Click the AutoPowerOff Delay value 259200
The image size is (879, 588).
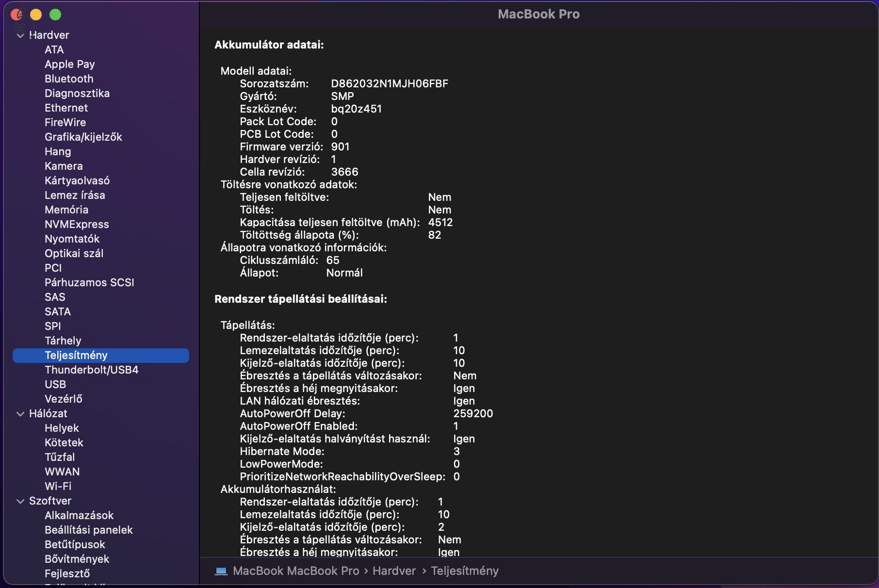(x=473, y=413)
